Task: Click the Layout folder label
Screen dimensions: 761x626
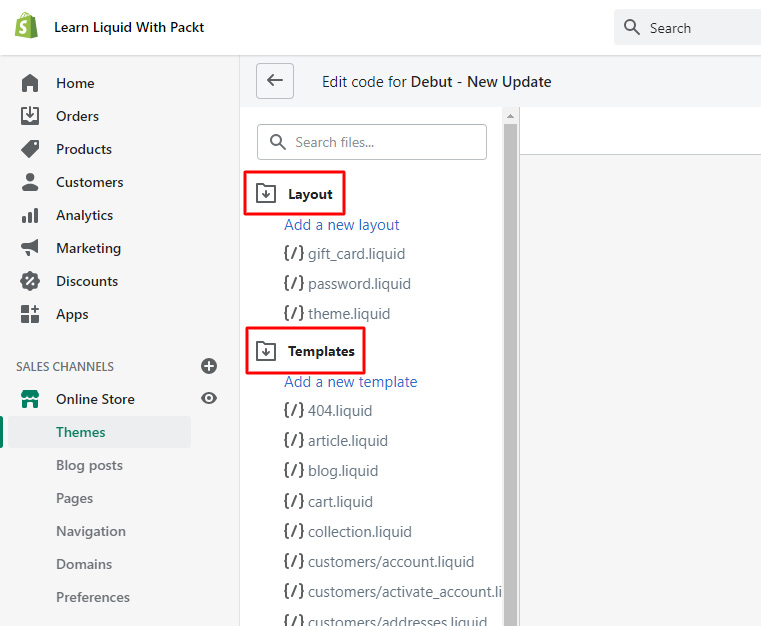Action: (x=310, y=194)
